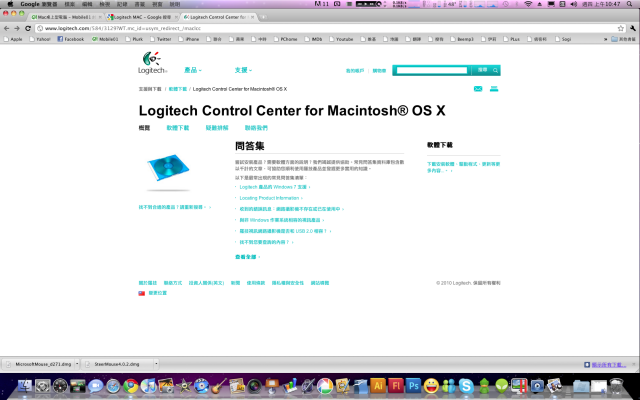Open the Youtube bookmark
640x400 pixels.
pyautogui.click(x=341, y=39)
